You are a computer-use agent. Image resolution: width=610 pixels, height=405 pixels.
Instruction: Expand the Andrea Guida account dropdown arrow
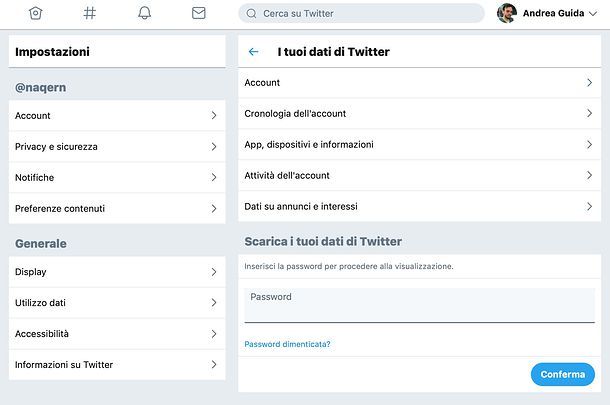pos(593,14)
